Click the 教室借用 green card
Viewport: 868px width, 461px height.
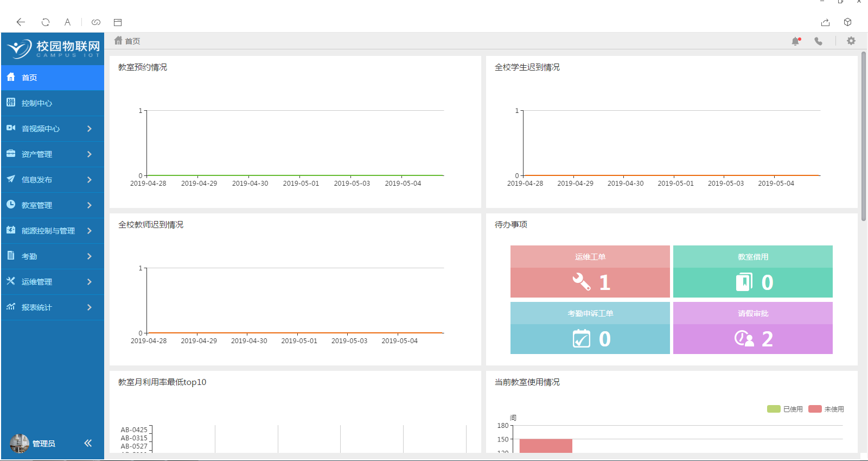point(752,271)
